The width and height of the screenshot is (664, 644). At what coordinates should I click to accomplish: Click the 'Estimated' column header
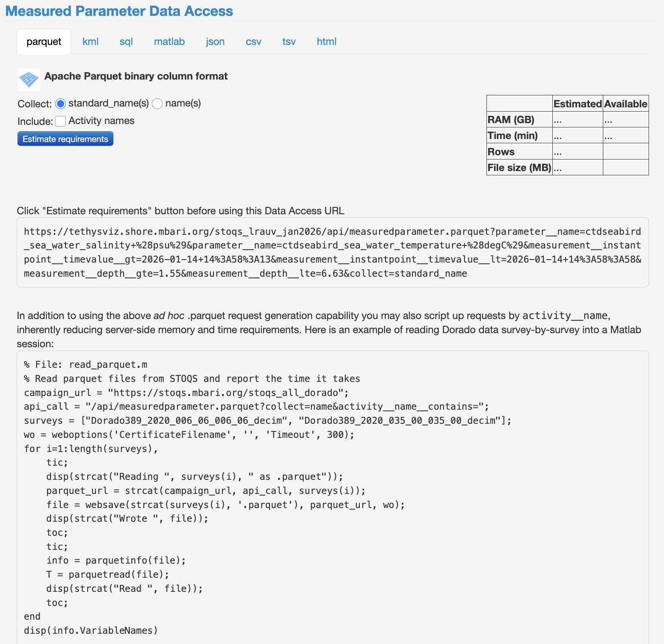click(x=578, y=104)
